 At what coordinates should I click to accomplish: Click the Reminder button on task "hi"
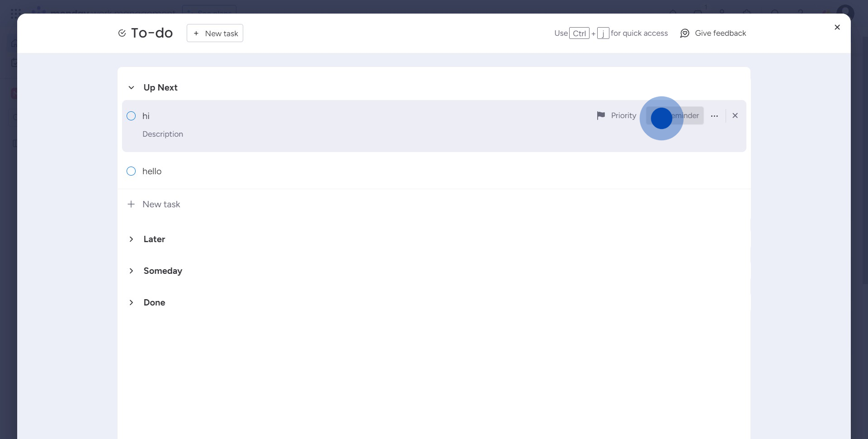coord(675,115)
